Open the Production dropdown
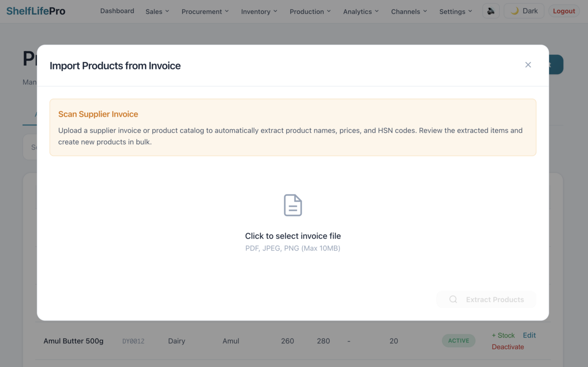Screen dimensions: 588x367 click(x=310, y=11)
